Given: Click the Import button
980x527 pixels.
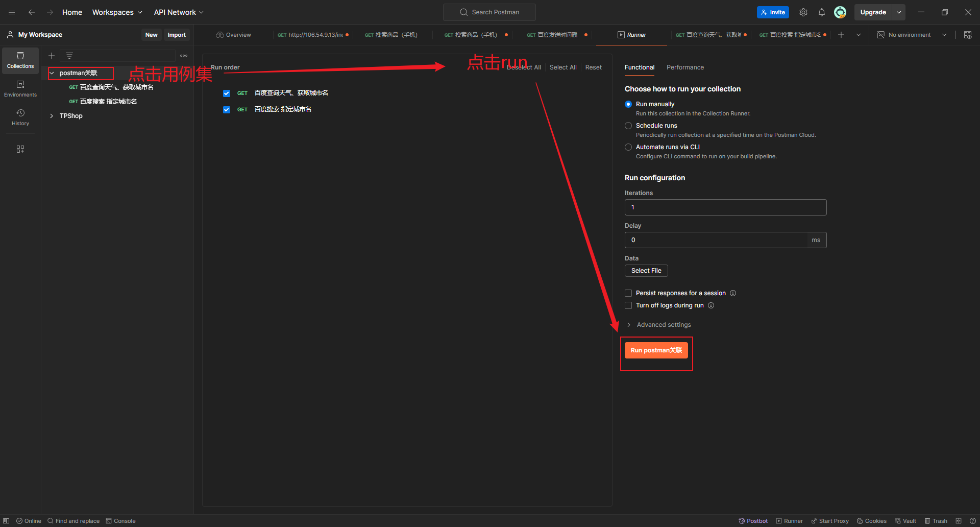Looking at the screenshot, I should [177, 35].
